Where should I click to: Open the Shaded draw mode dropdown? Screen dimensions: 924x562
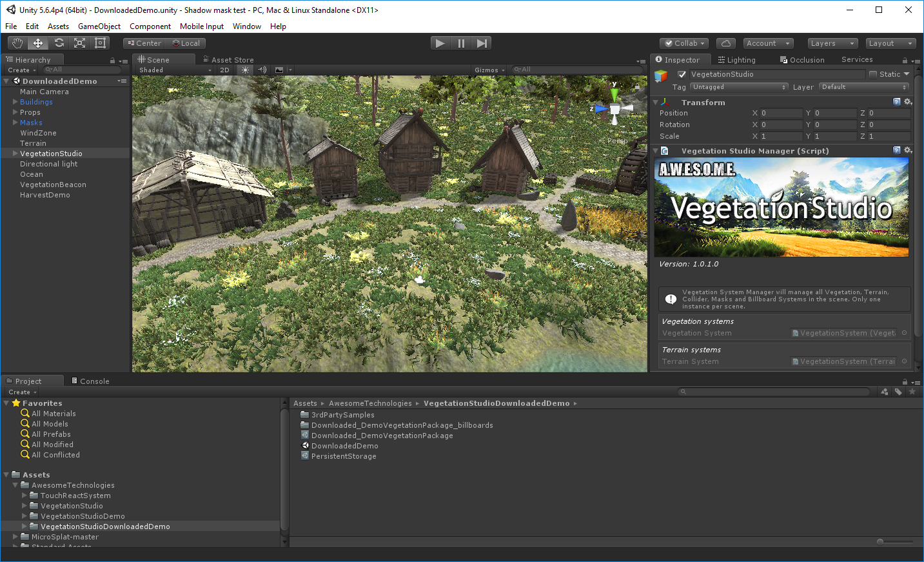pos(175,70)
